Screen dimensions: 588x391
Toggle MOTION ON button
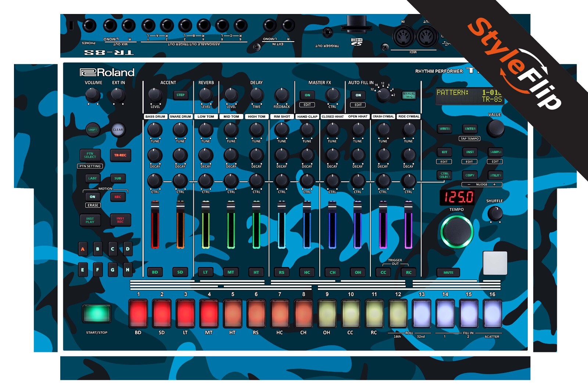click(x=93, y=197)
